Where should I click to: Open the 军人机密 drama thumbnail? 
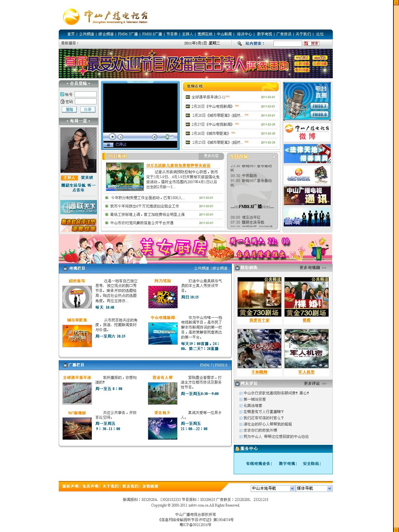306,348
